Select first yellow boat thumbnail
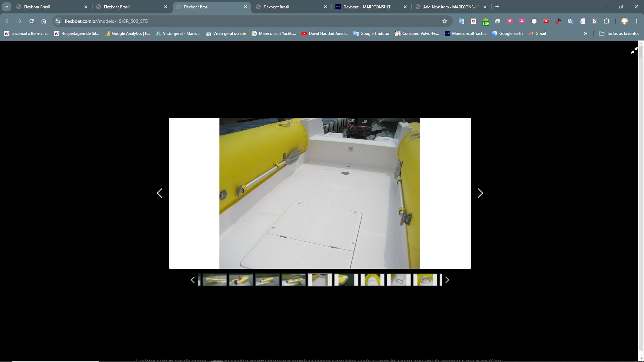 click(x=215, y=280)
